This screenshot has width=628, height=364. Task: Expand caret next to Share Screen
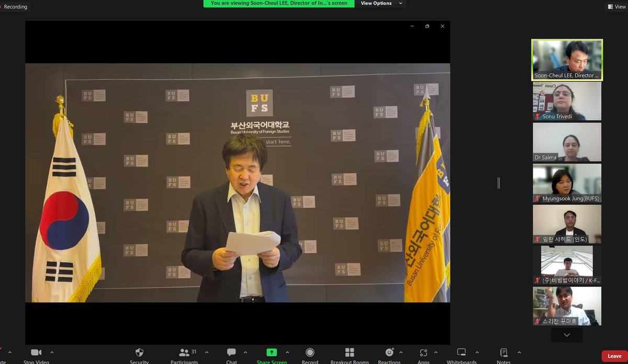point(287,352)
